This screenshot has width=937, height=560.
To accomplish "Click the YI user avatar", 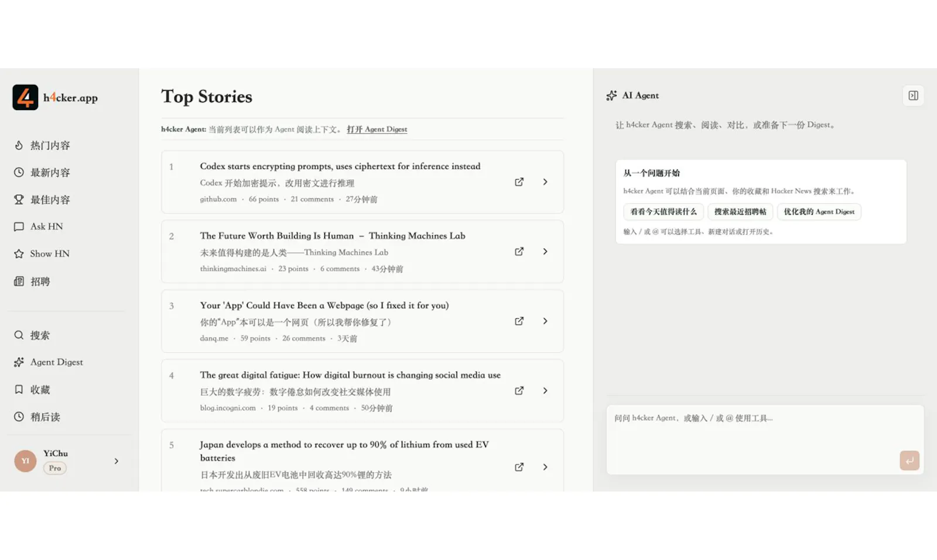I will click(x=25, y=461).
